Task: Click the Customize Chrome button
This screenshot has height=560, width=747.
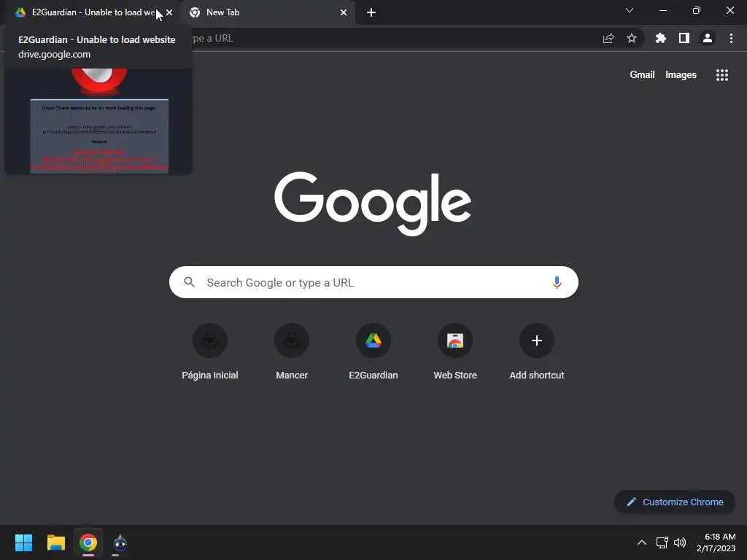Action: [675, 502]
